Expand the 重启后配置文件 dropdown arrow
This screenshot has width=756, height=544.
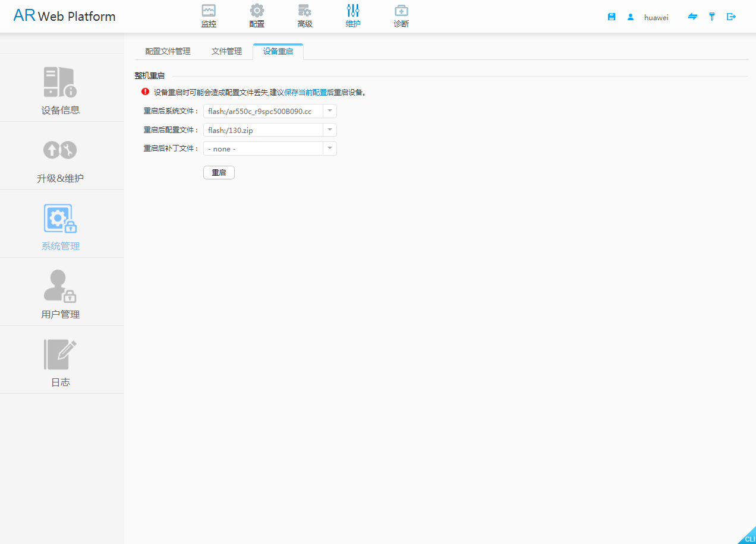[329, 130]
